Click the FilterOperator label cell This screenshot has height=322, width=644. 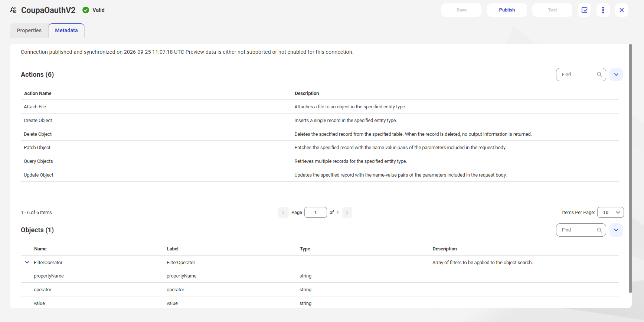pyautogui.click(x=181, y=263)
